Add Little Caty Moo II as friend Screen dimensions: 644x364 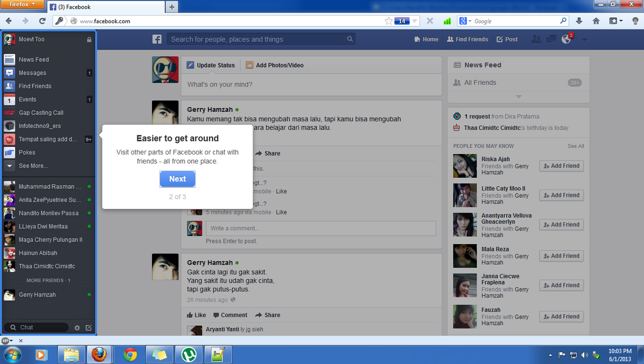[x=561, y=195]
